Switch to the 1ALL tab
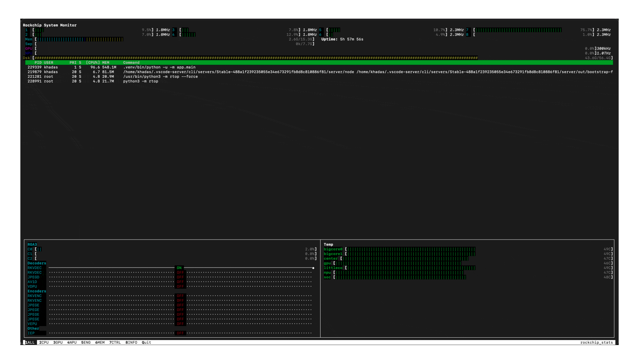Viewport: 639px width, 364px height. tap(30, 342)
